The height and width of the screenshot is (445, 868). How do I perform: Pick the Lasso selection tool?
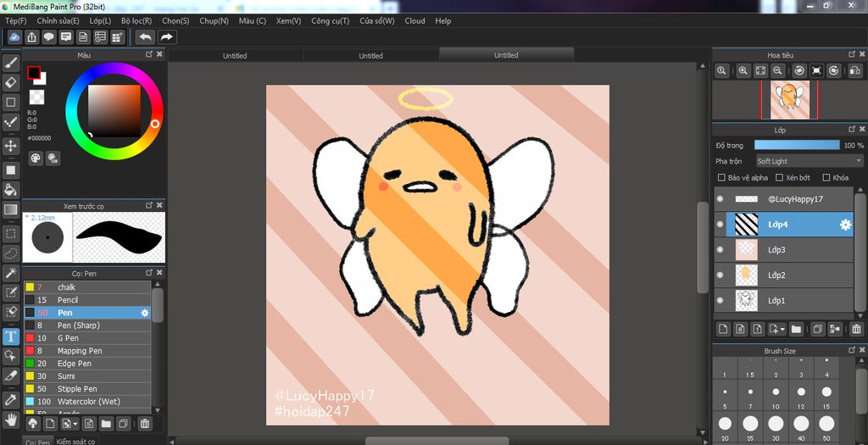pos(10,253)
